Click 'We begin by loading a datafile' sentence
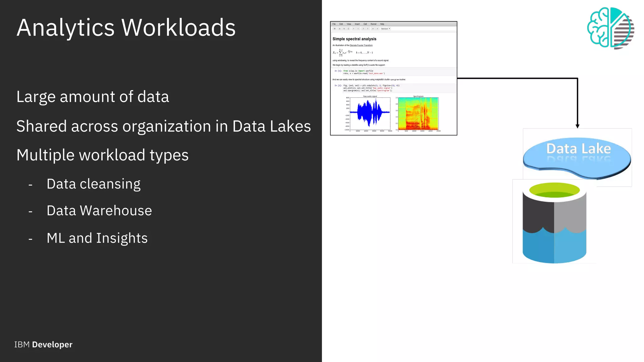The width and height of the screenshot is (644, 362). (359, 65)
